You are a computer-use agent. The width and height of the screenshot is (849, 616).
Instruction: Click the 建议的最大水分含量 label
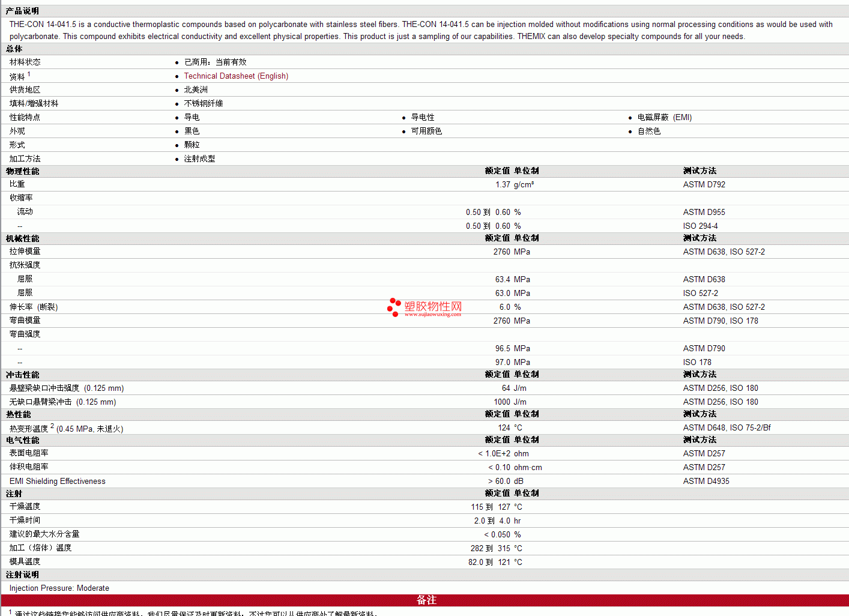point(44,534)
